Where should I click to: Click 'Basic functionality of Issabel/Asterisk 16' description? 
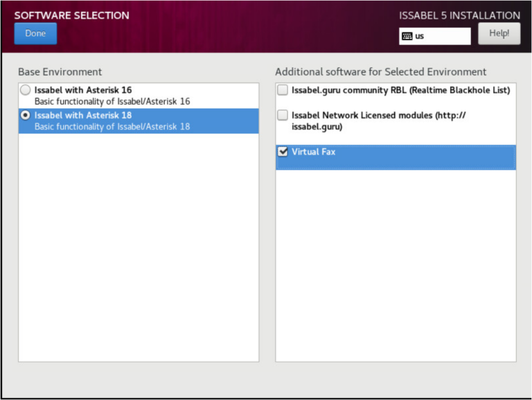coord(112,102)
